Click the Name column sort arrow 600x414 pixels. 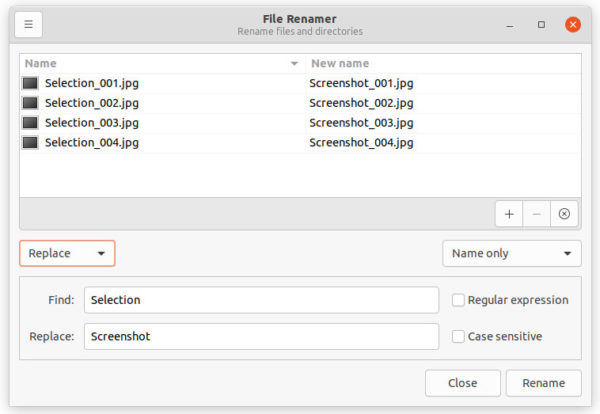[x=294, y=64]
